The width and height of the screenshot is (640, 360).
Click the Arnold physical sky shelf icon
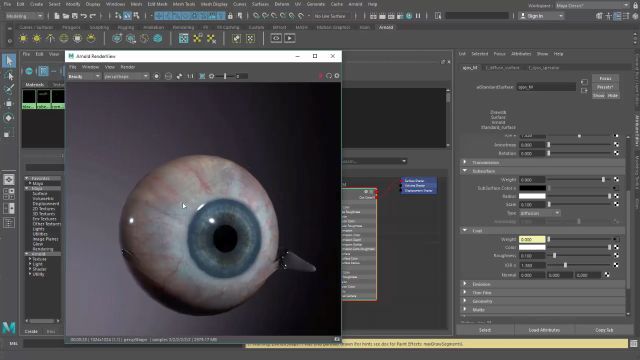pyautogui.click(x=91, y=38)
